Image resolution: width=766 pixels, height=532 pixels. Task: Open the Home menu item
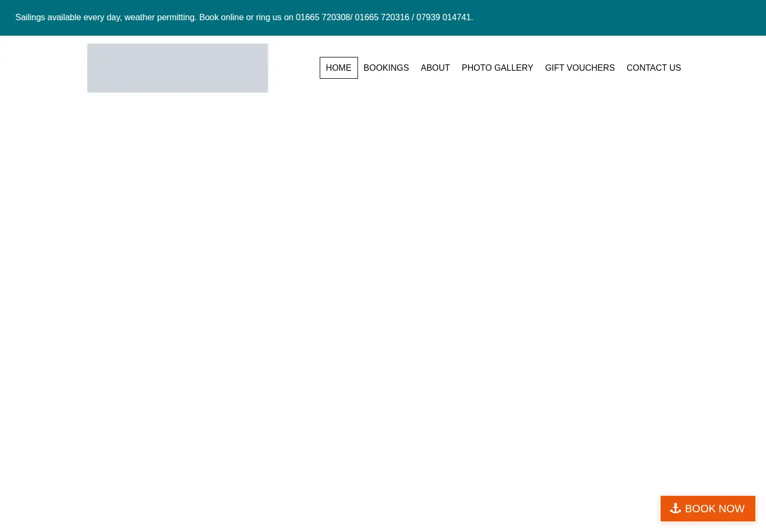coord(338,68)
